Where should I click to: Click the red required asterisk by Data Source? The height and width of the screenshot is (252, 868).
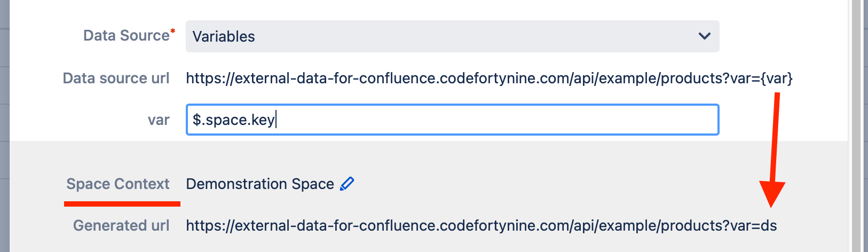pyautogui.click(x=172, y=32)
